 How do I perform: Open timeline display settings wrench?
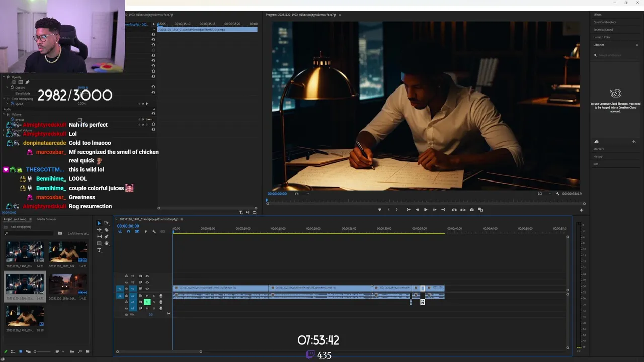(x=154, y=231)
